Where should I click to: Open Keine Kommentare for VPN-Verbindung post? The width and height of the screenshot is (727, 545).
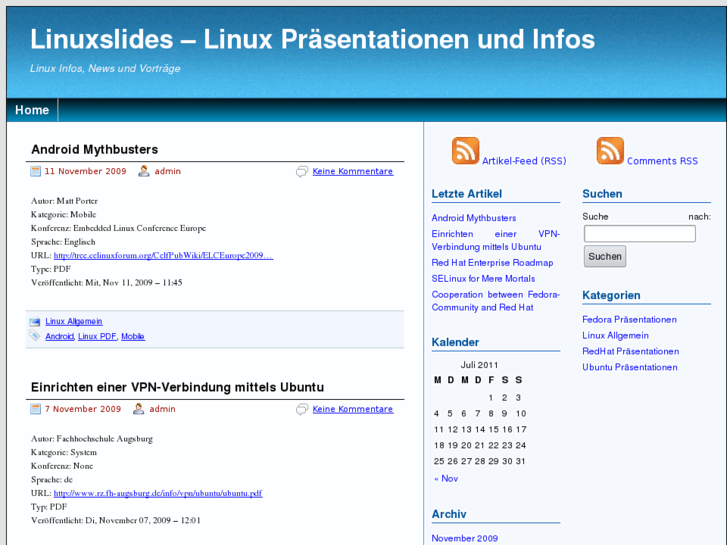pos(352,409)
